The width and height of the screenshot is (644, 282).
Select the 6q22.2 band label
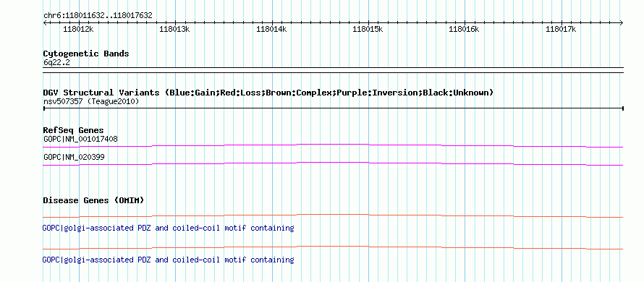pyautogui.click(x=56, y=62)
